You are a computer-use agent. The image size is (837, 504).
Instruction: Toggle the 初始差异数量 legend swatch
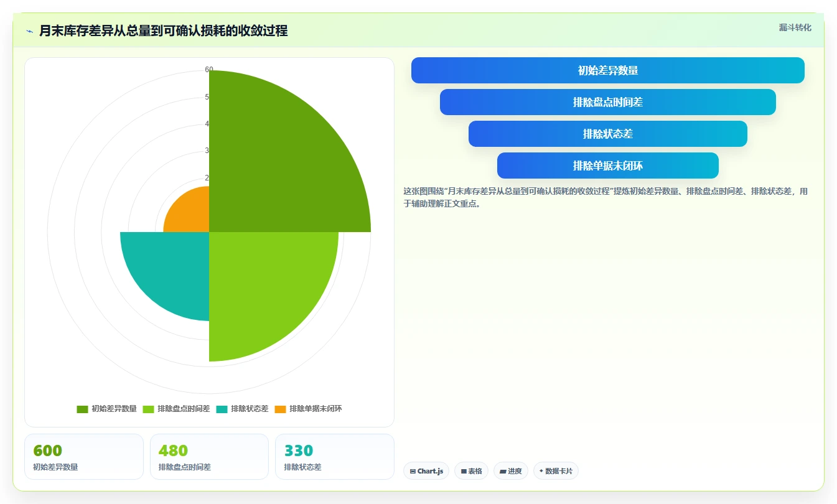pos(82,409)
